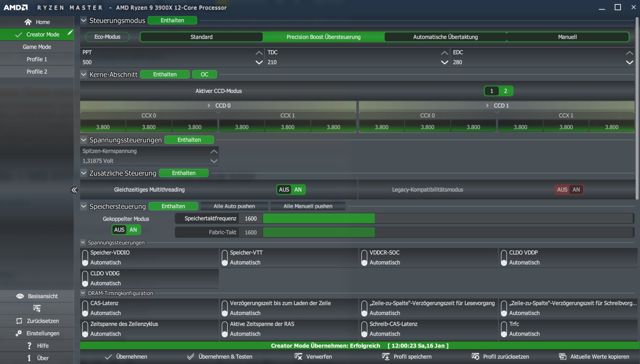The image size is (640, 364).
Task: Click first 3.800 core in CCD 0 CCX 0
Action: 103,127
